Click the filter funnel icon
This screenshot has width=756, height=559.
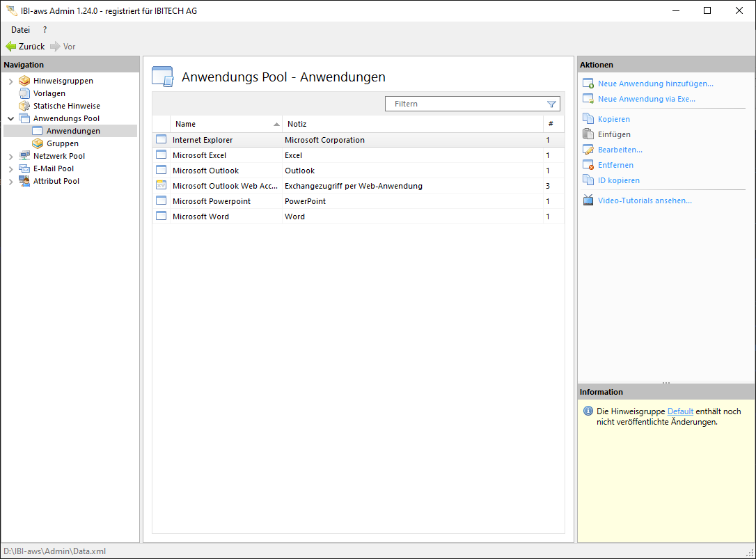(x=551, y=104)
